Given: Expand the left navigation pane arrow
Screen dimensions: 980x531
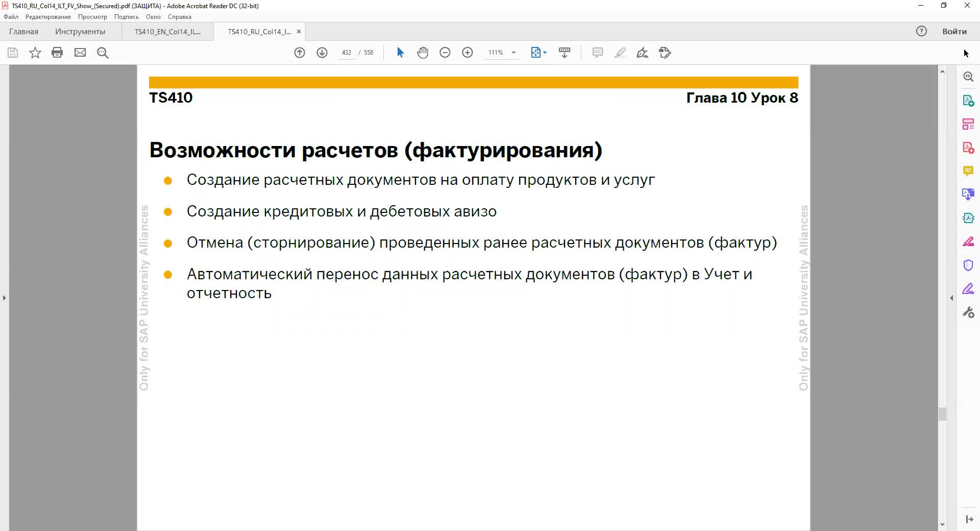Looking at the screenshot, I should point(5,298).
